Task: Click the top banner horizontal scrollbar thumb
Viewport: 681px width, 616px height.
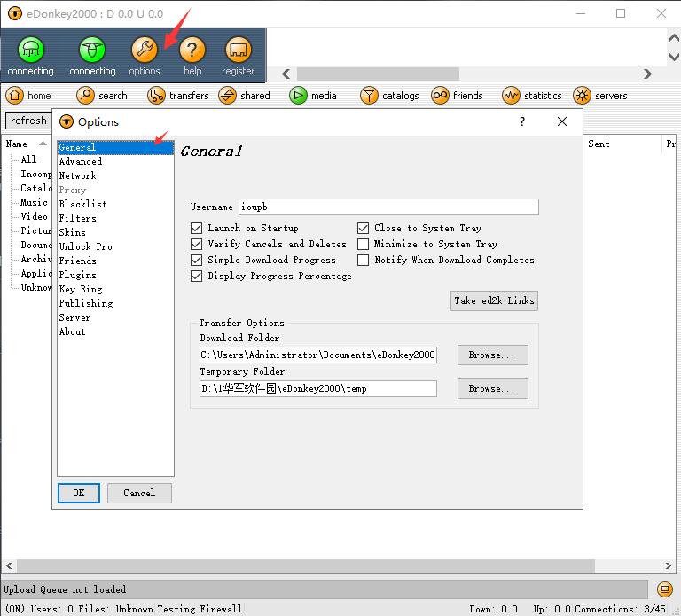Action: tap(378, 74)
